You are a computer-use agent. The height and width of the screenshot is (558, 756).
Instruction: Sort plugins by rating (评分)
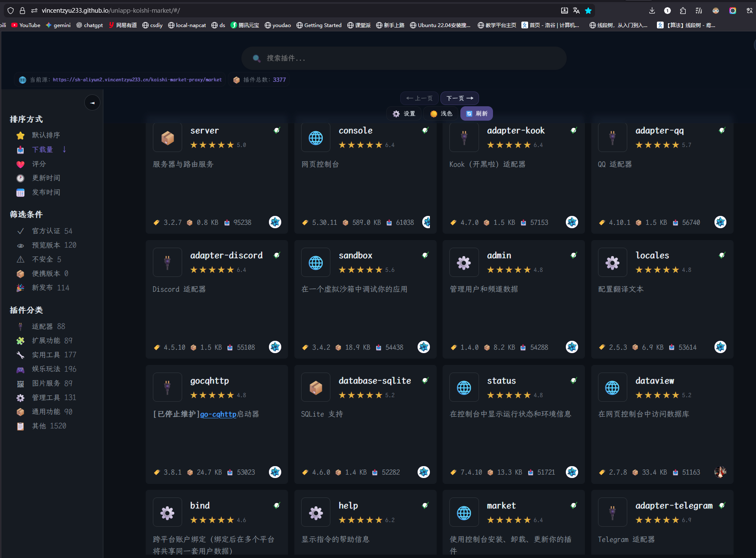click(39, 164)
